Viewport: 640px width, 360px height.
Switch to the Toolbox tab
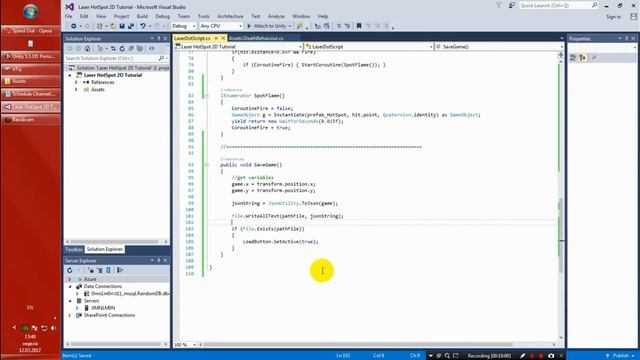pyautogui.click(x=74, y=249)
